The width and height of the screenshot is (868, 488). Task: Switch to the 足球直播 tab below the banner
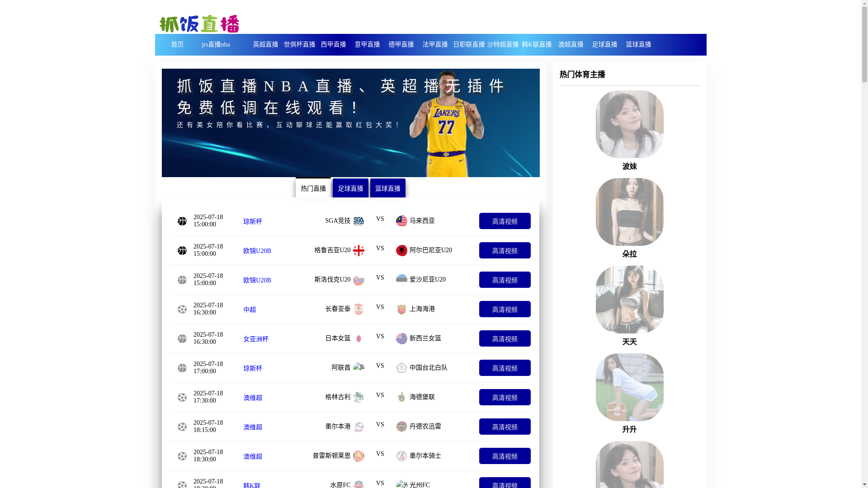350,188
